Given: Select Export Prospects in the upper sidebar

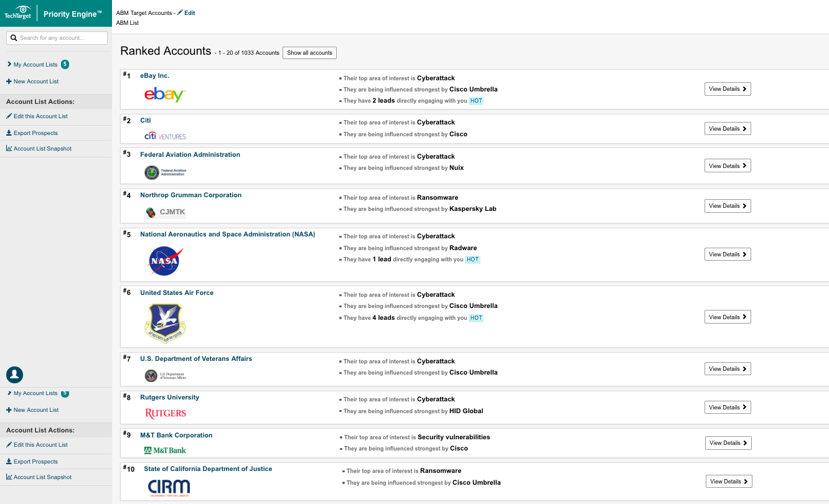Looking at the screenshot, I should (32, 133).
